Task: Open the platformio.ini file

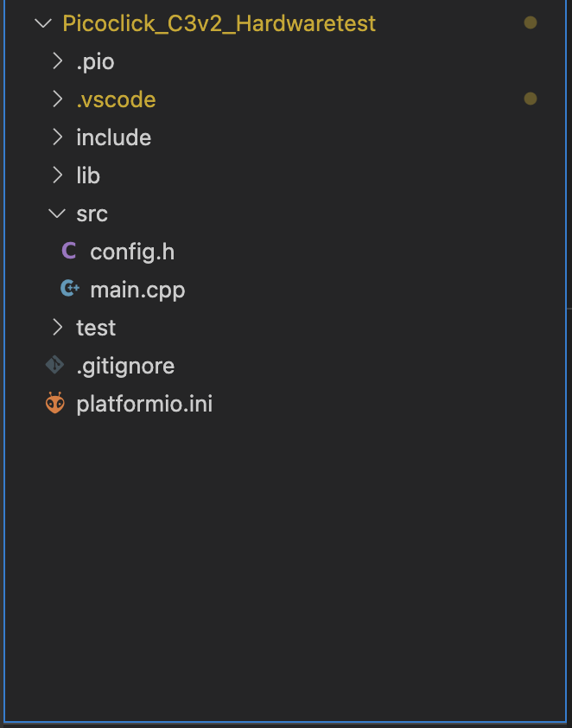Action: click(x=144, y=404)
